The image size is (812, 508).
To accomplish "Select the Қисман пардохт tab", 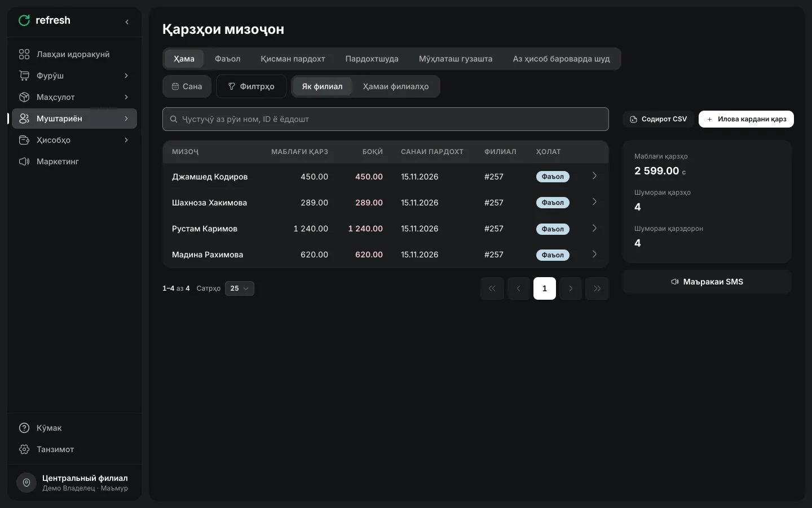I will pyautogui.click(x=293, y=59).
